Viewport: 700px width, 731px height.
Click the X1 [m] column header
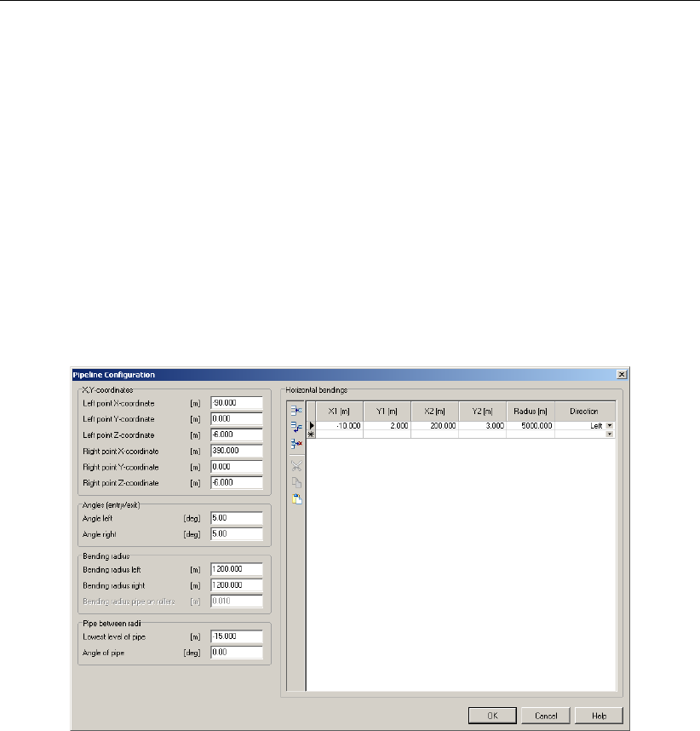tap(340, 412)
